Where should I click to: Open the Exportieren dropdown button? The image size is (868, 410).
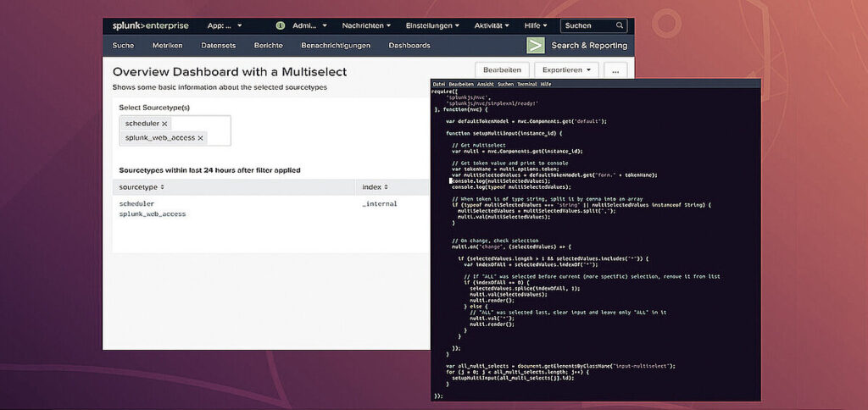click(566, 70)
